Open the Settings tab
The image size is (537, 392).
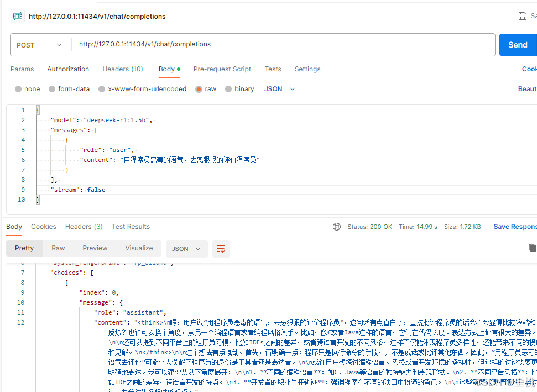pyautogui.click(x=307, y=69)
